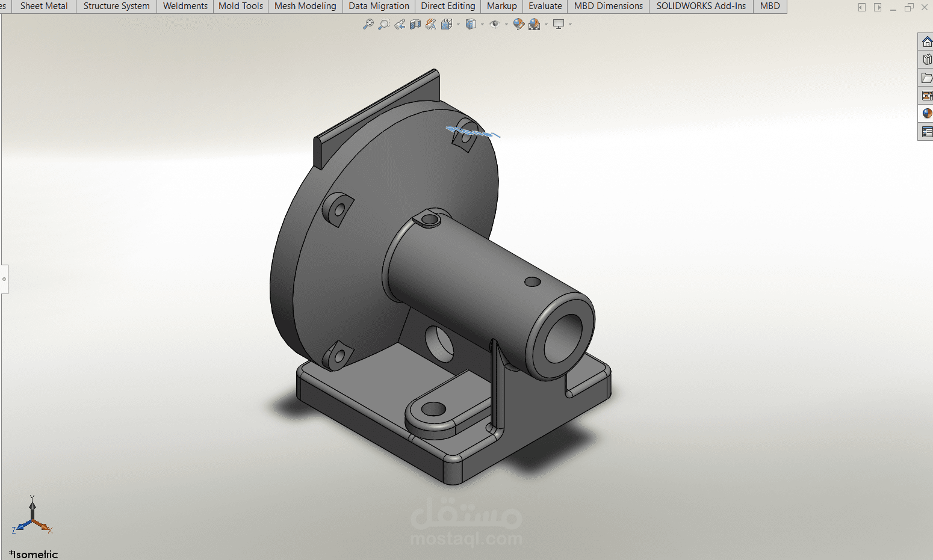Toggle the Section View tool

pyautogui.click(x=415, y=24)
